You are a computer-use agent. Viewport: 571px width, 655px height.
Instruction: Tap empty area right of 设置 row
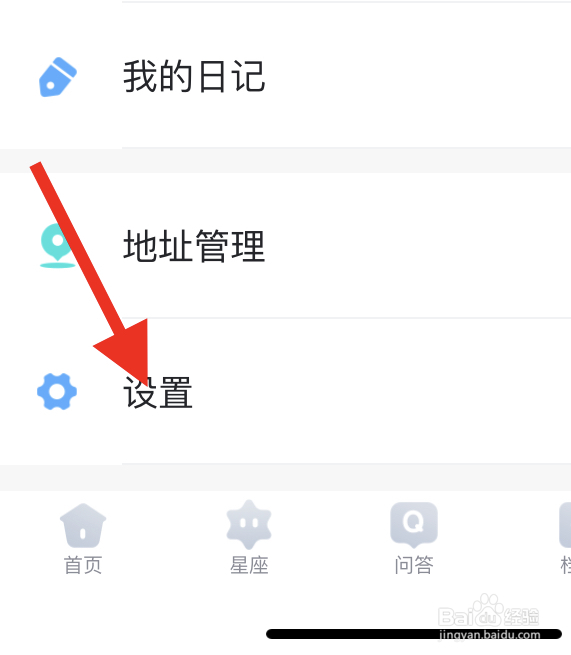tap(381, 391)
